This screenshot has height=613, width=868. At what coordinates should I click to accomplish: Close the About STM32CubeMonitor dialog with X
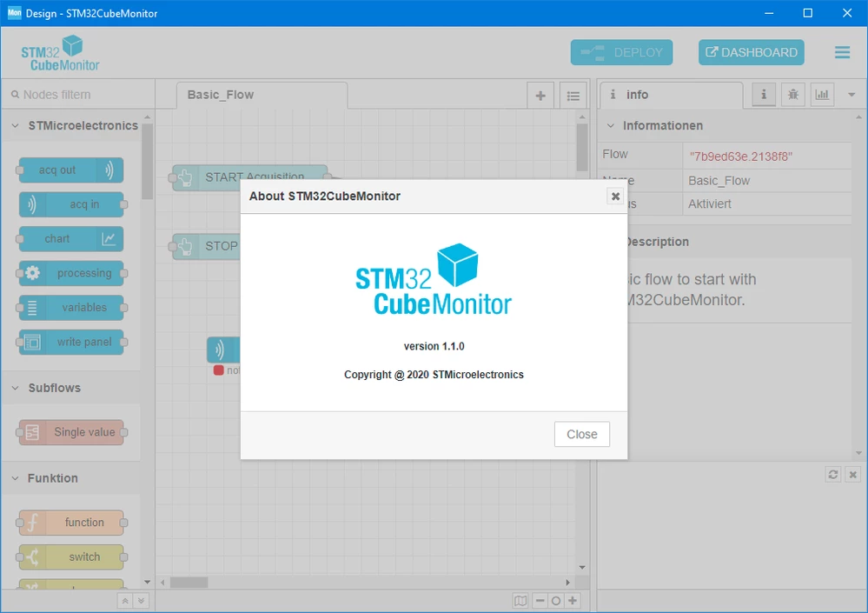[x=615, y=196]
